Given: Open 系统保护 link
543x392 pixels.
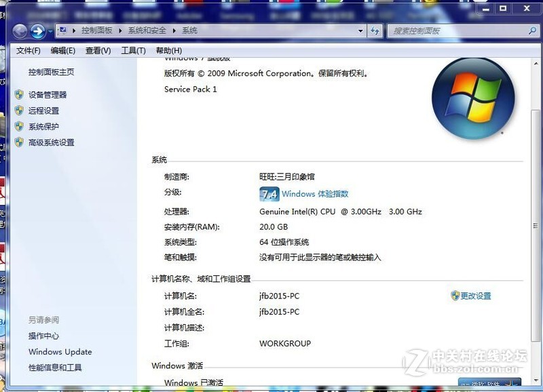Looking at the screenshot, I should tap(43, 127).
